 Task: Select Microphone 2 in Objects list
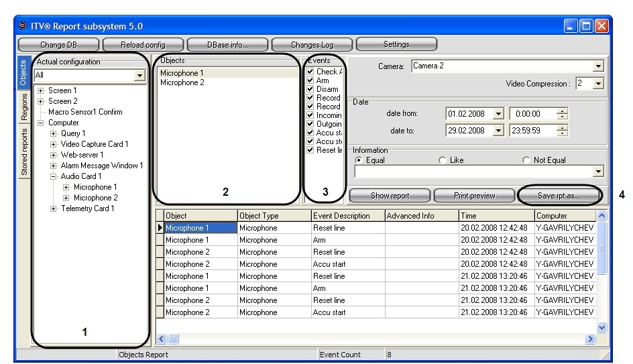[x=182, y=82]
